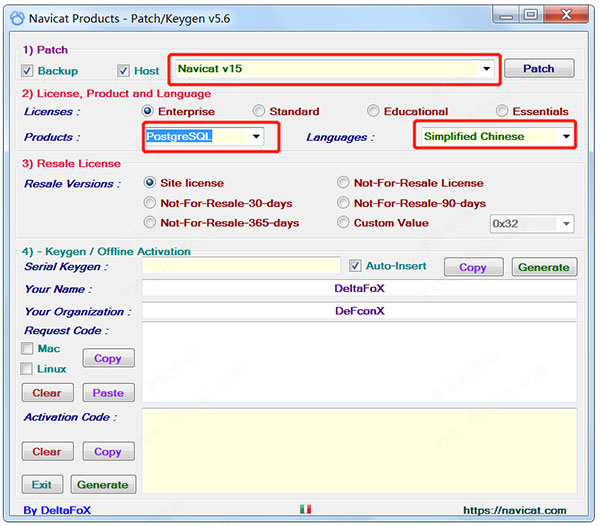Click Generate button beside Exit
This screenshot has width=600, height=526.
(103, 484)
